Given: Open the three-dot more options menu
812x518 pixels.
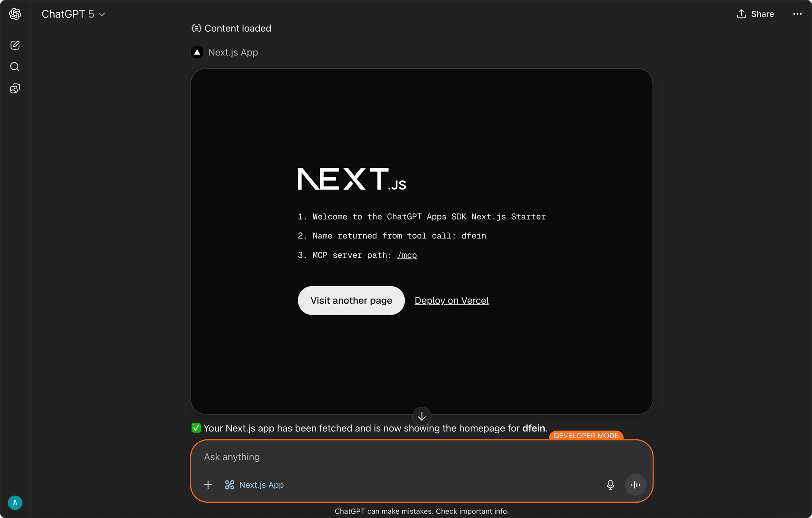Looking at the screenshot, I should [x=798, y=14].
